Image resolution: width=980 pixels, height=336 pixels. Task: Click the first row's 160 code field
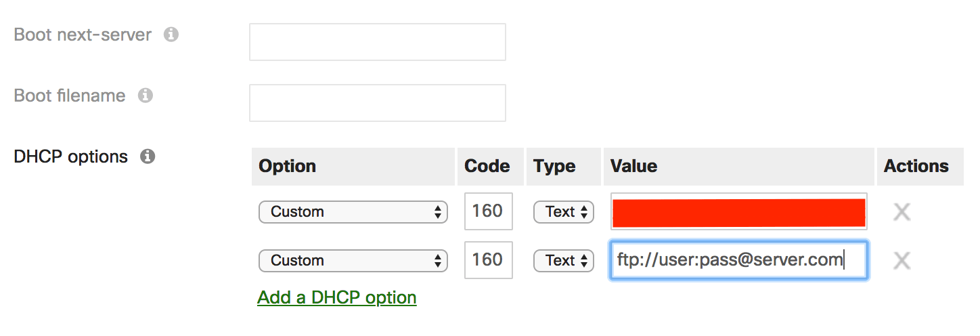pyautogui.click(x=488, y=211)
